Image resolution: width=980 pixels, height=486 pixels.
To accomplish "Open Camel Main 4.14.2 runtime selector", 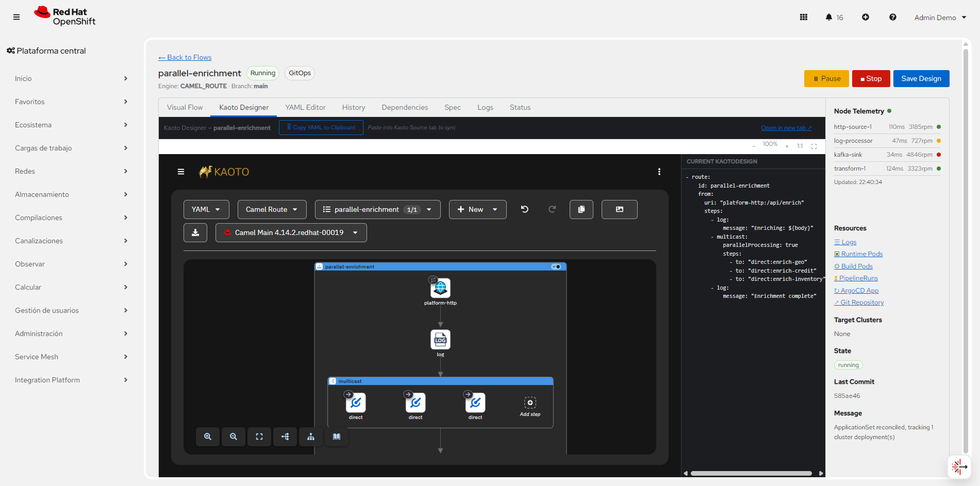I will (x=291, y=232).
